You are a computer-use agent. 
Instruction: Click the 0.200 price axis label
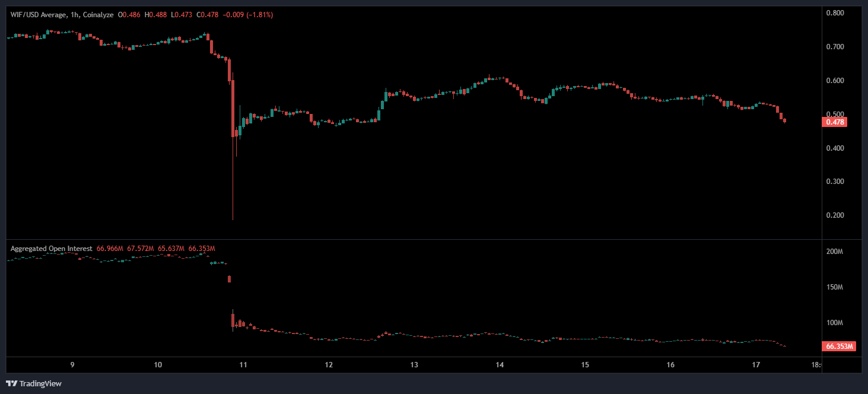[835, 215]
